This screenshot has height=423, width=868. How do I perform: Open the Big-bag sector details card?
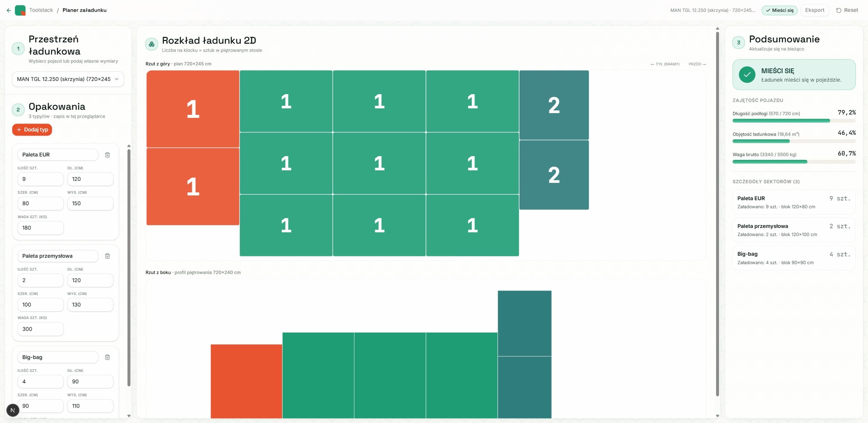794,258
